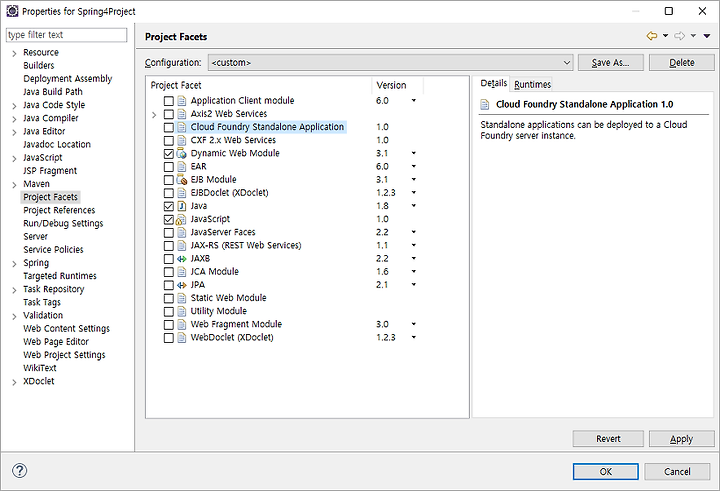This screenshot has height=491, width=720.
Task: Enable the JPA facet checkbox
Action: click(169, 285)
